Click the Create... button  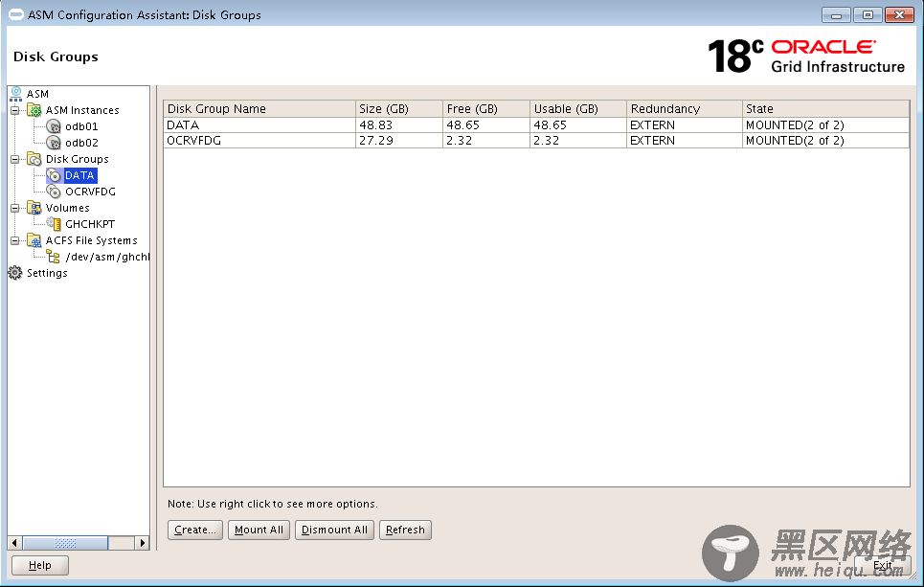pyautogui.click(x=195, y=530)
